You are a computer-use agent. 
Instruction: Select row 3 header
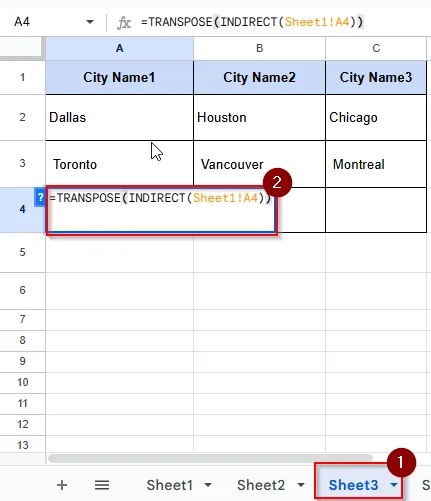point(22,163)
